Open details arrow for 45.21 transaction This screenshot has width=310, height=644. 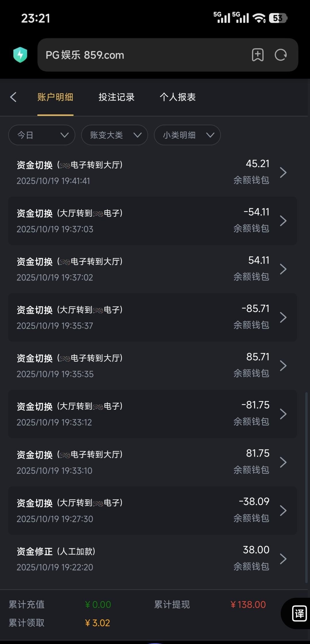point(283,172)
